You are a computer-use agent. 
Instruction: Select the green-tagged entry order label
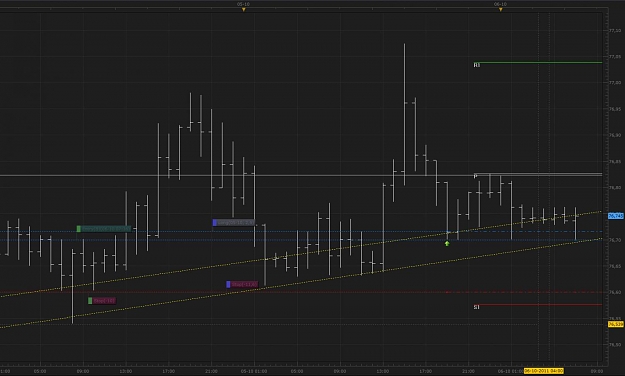point(104,229)
